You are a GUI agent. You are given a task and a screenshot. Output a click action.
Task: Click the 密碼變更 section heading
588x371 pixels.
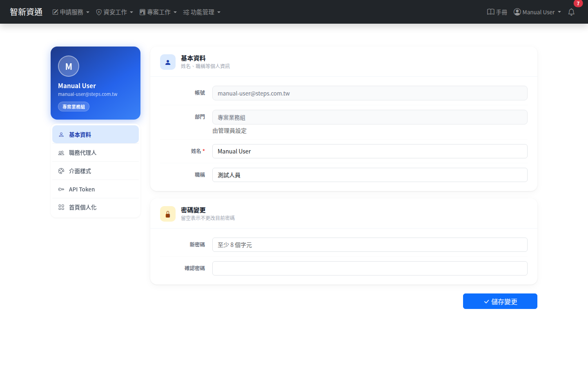(193, 210)
